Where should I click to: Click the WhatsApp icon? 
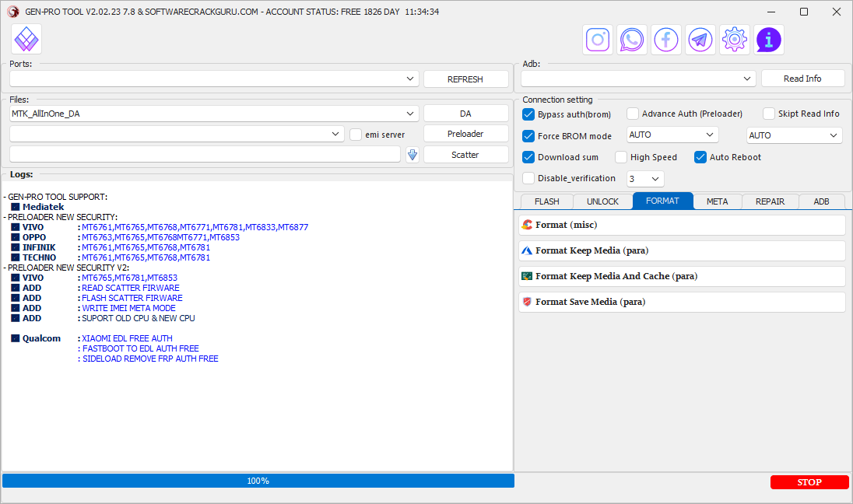tap(632, 39)
